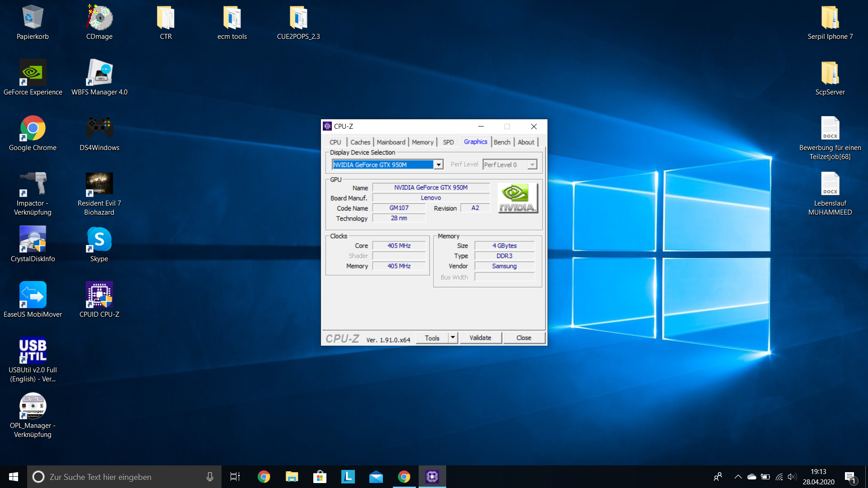
Task: Open the GeForce Experience desktop icon
Action: point(33,73)
